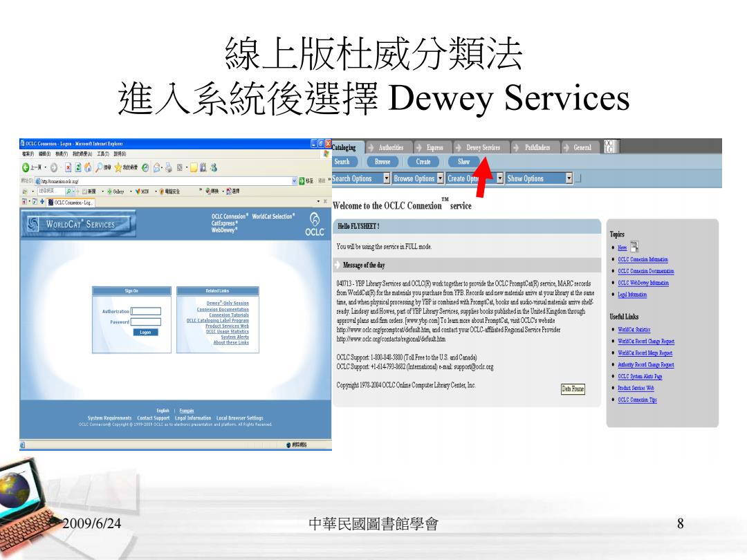Click the WorldCat Services banner logo

tap(79, 224)
